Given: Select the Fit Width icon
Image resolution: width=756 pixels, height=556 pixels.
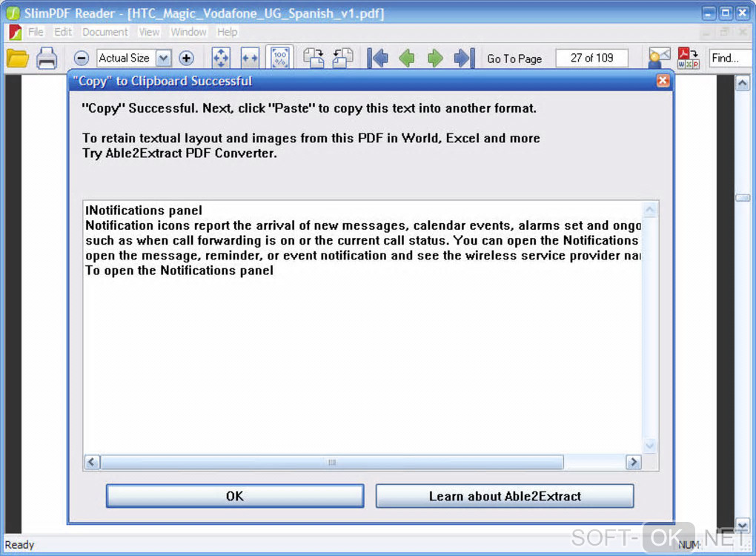Looking at the screenshot, I should click(250, 58).
